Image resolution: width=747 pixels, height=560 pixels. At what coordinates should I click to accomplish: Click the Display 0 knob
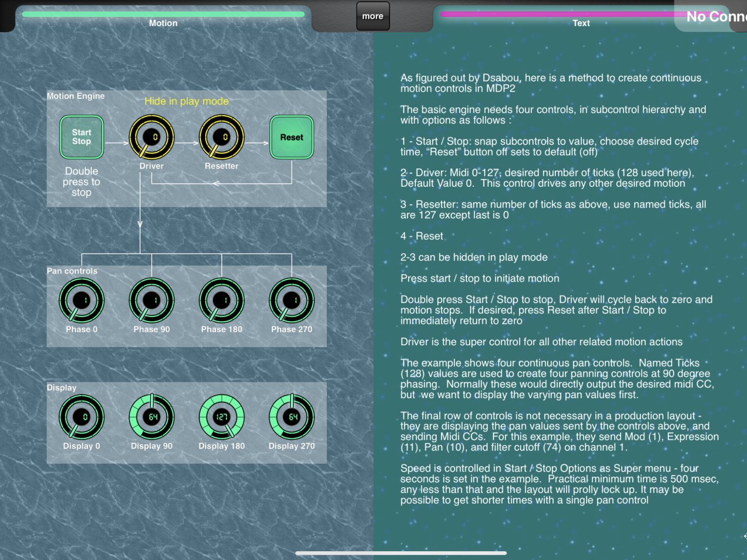pos(82,417)
